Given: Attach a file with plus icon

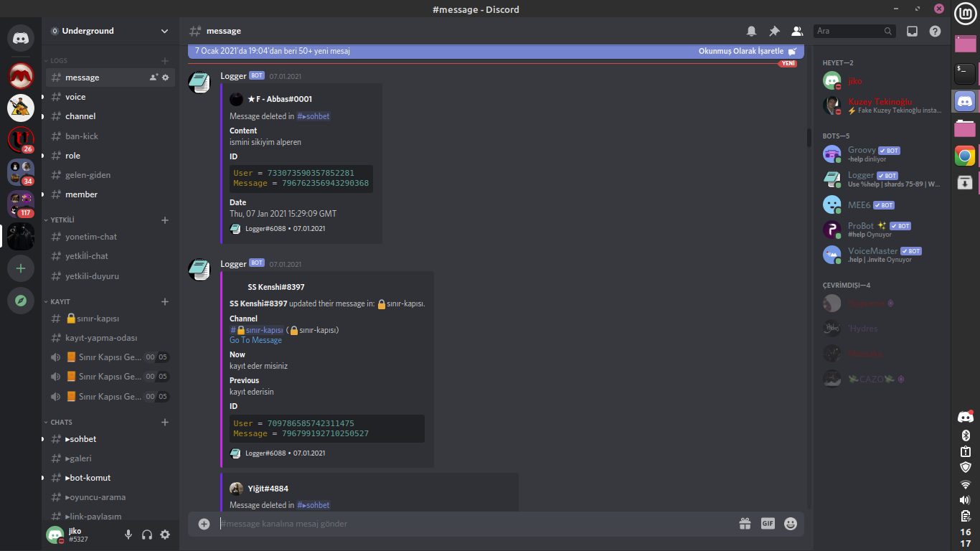Looking at the screenshot, I should 204,524.
